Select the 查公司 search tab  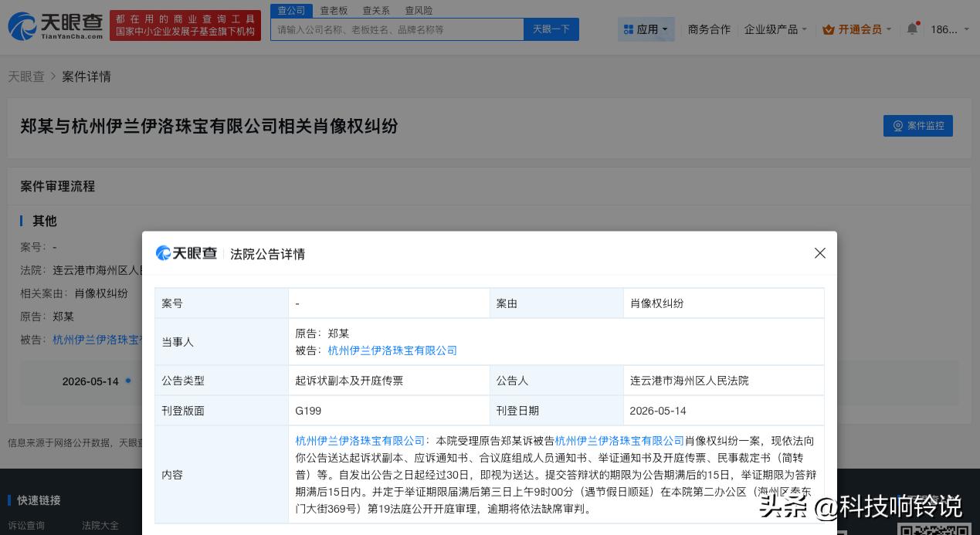click(x=291, y=11)
